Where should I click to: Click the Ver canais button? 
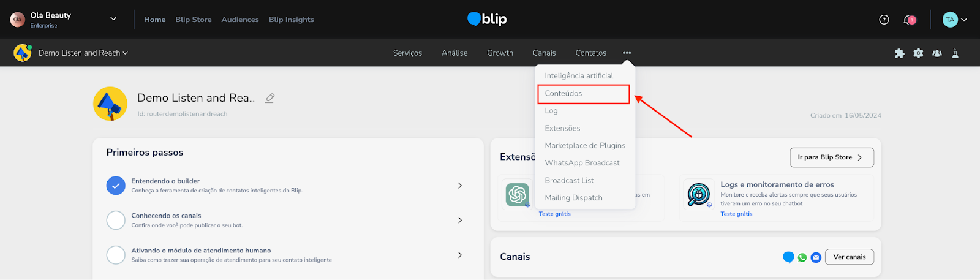(849, 257)
